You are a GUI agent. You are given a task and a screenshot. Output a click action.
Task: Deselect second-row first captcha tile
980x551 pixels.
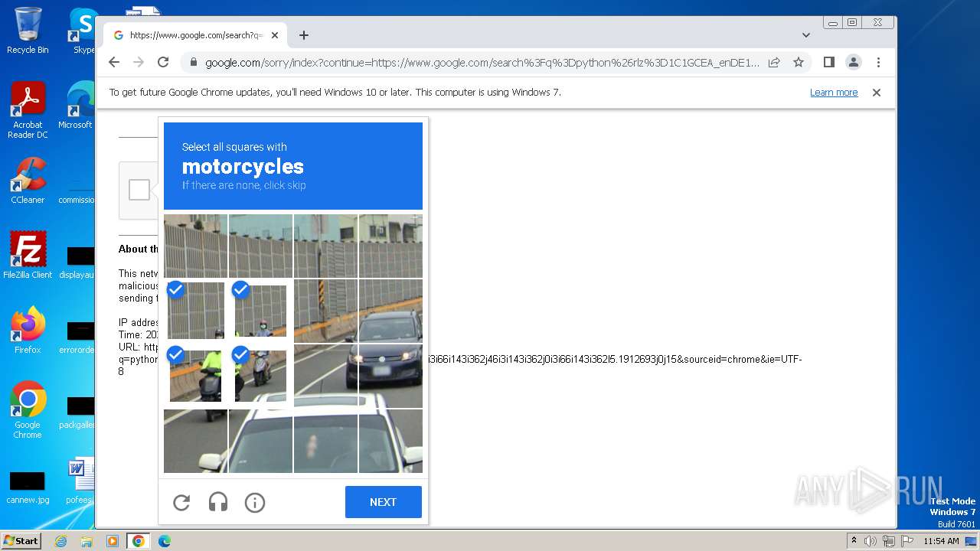[x=195, y=311]
